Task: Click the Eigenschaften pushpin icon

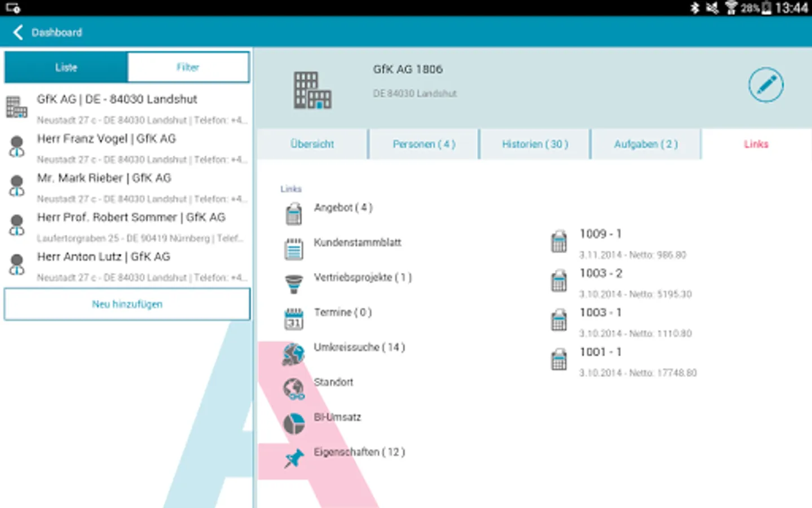Action: pos(294,458)
